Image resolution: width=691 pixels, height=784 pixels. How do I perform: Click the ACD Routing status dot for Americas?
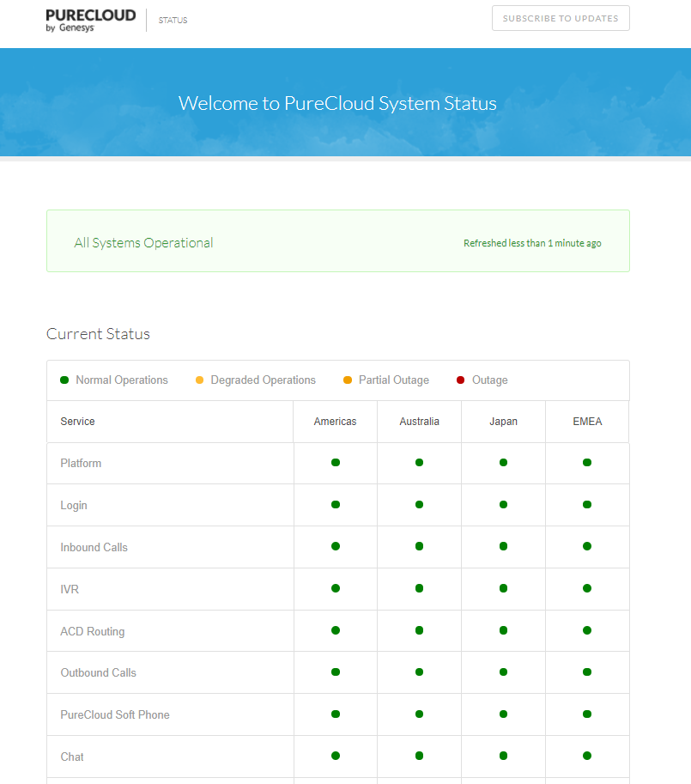click(336, 630)
